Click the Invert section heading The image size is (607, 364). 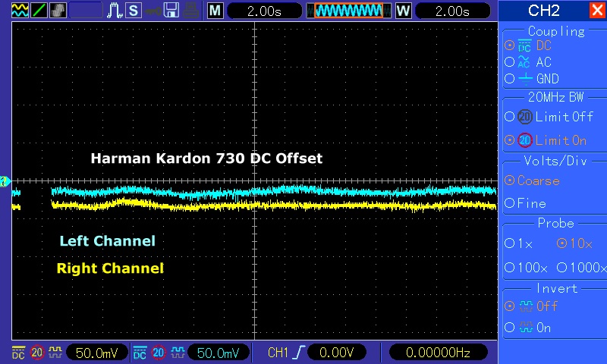click(557, 288)
